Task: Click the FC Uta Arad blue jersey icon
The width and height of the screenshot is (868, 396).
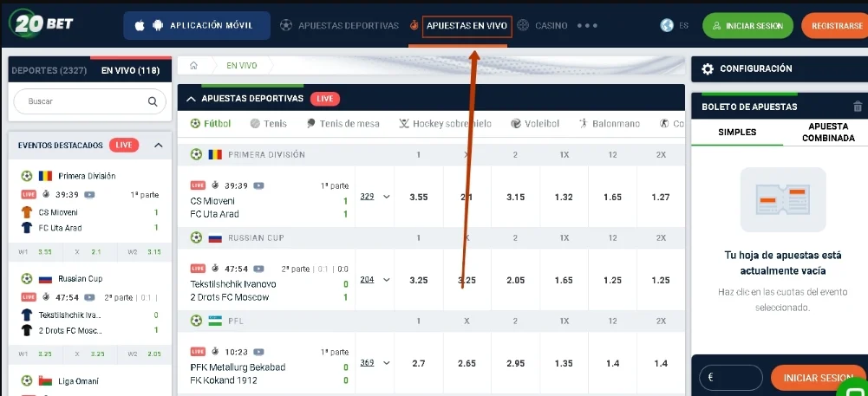Action: tap(27, 228)
